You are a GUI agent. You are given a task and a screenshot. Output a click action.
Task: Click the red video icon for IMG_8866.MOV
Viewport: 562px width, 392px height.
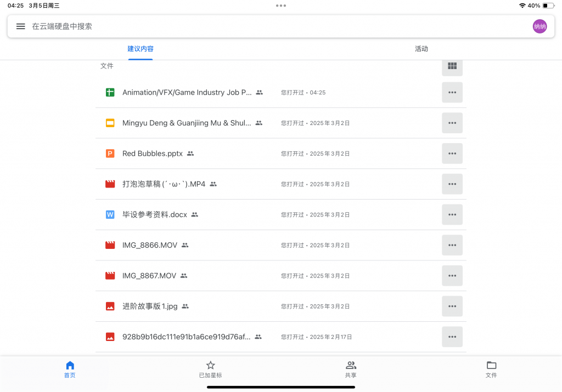pyautogui.click(x=110, y=245)
